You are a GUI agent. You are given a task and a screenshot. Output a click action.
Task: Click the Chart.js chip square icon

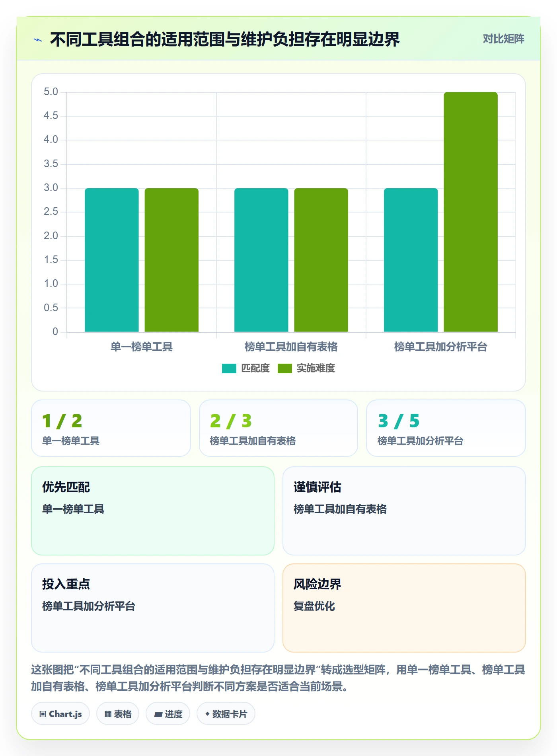point(43,714)
